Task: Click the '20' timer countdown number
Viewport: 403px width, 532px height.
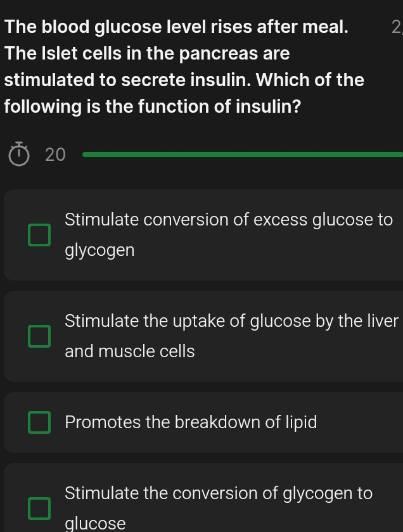Action: (54, 154)
